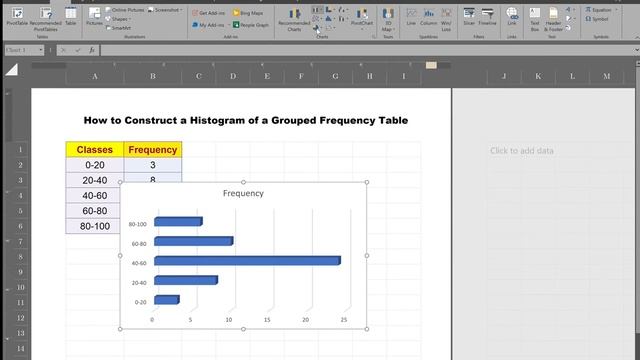
Task: Insert a Text Box
Action: click(x=535, y=20)
